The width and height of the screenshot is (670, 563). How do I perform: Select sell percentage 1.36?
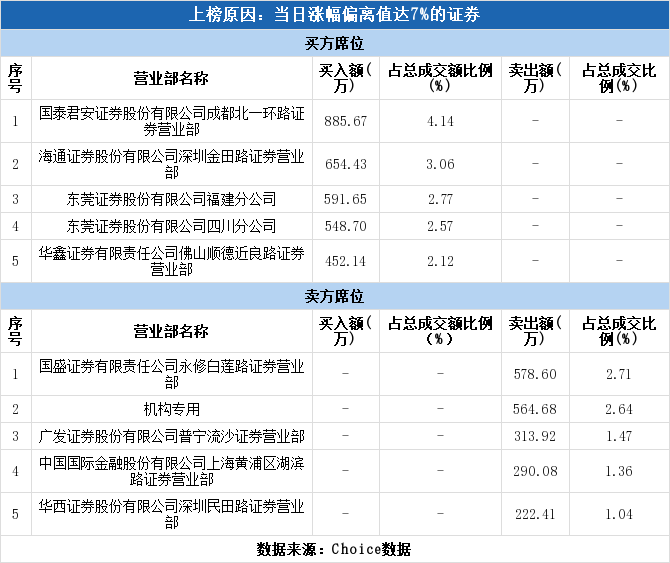pyautogui.click(x=619, y=471)
